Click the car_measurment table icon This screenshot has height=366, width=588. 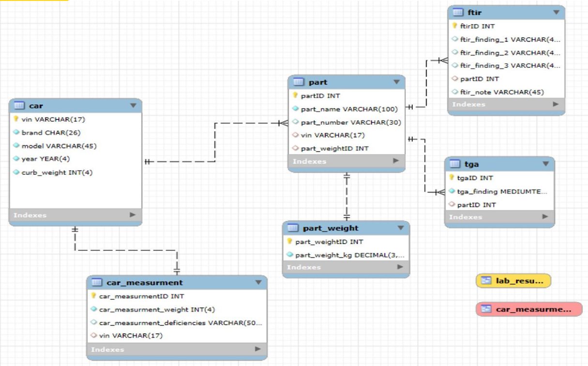(x=97, y=282)
